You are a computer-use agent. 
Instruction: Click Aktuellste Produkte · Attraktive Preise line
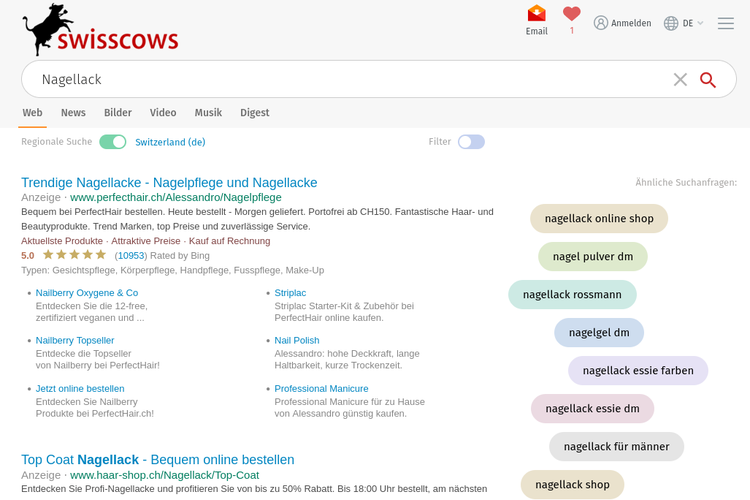point(145,241)
